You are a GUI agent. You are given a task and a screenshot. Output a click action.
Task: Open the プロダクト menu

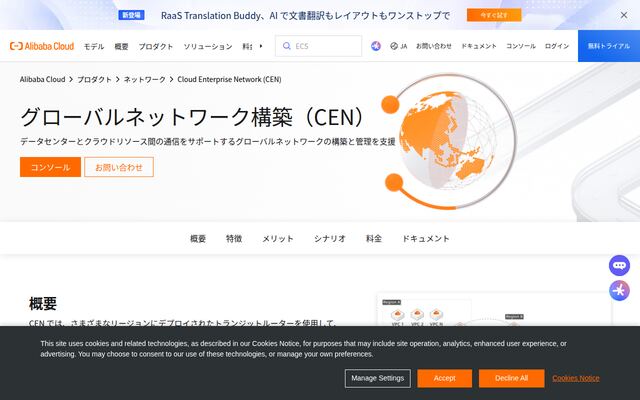[x=156, y=47]
